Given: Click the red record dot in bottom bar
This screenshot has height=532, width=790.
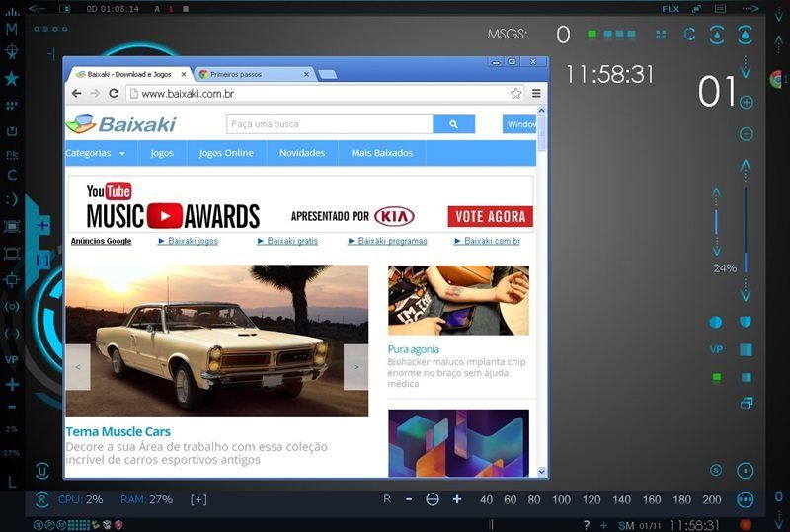Looking at the screenshot, I should (x=746, y=525).
